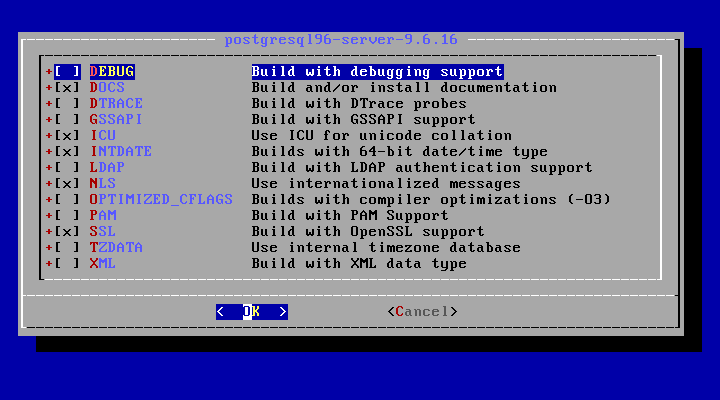Uncheck the INTDATE option checkbox
720x400 pixels.
[x=68, y=152]
